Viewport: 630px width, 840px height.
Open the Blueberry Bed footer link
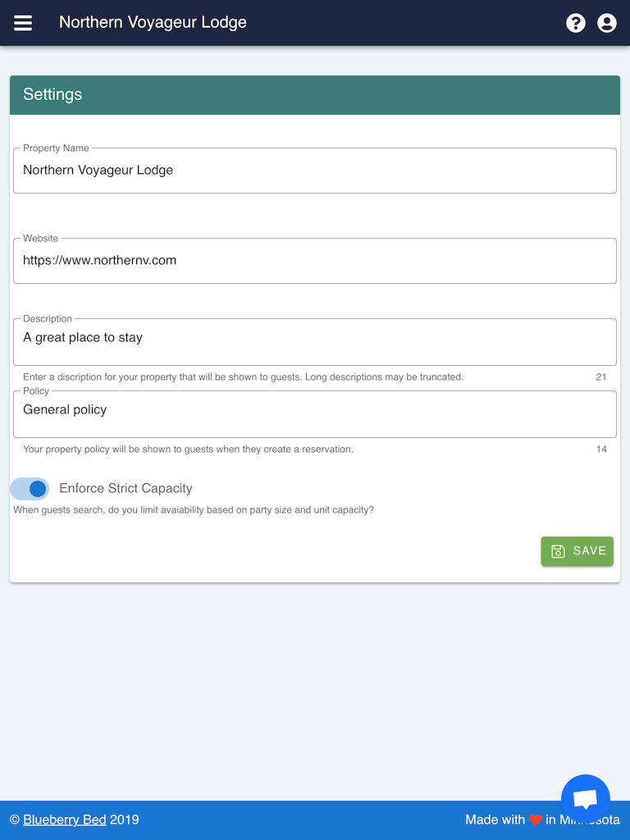tap(64, 819)
